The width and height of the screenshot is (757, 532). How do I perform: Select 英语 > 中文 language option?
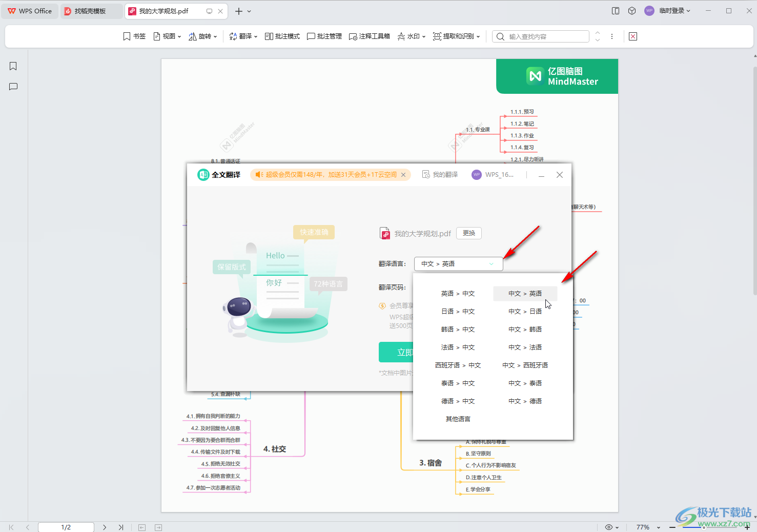pos(458,294)
